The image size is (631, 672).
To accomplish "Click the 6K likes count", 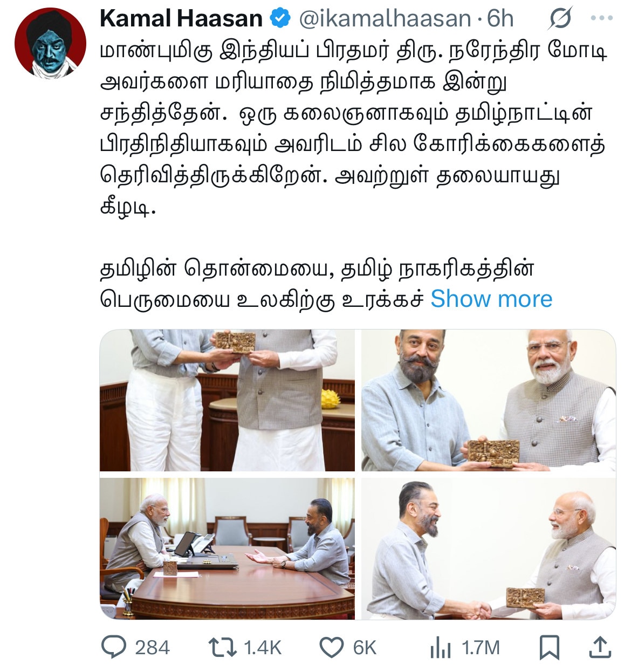I will [365, 648].
